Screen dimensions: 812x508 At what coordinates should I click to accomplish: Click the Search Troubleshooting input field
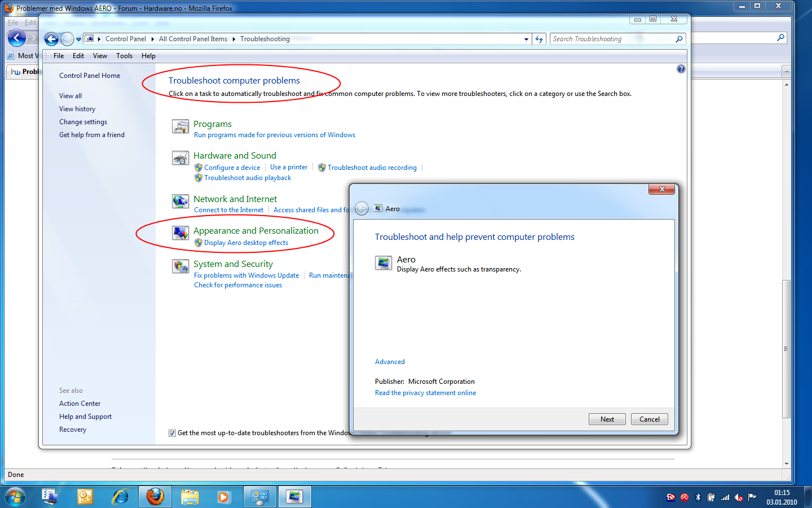pyautogui.click(x=612, y=39)
